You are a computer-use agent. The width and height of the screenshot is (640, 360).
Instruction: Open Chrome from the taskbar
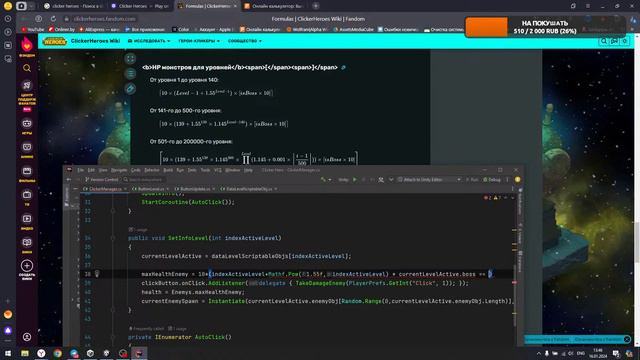pyautogui.click(x=58, y=353)
